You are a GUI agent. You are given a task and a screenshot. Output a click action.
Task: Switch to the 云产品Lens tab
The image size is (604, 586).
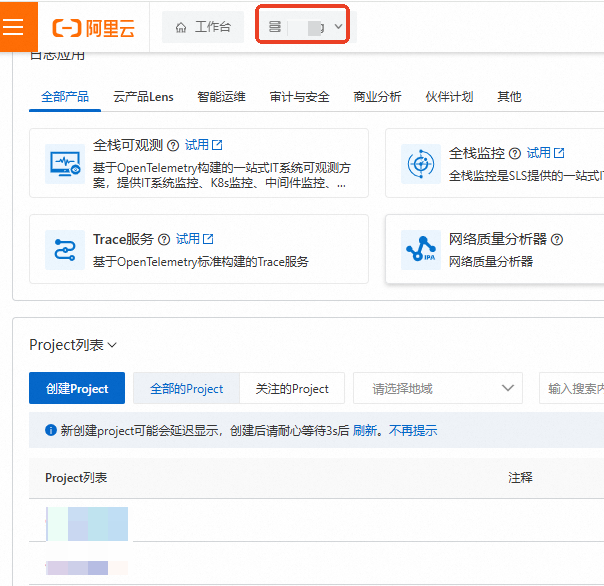[143, 97]
